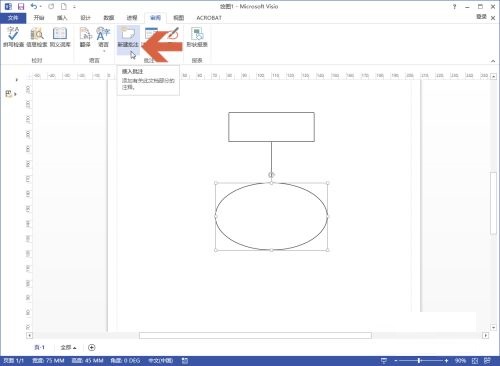This screenshot has width=500, height=366.
Task: Select the rectangle shape on canvas
Action: [x=271, y=127]
